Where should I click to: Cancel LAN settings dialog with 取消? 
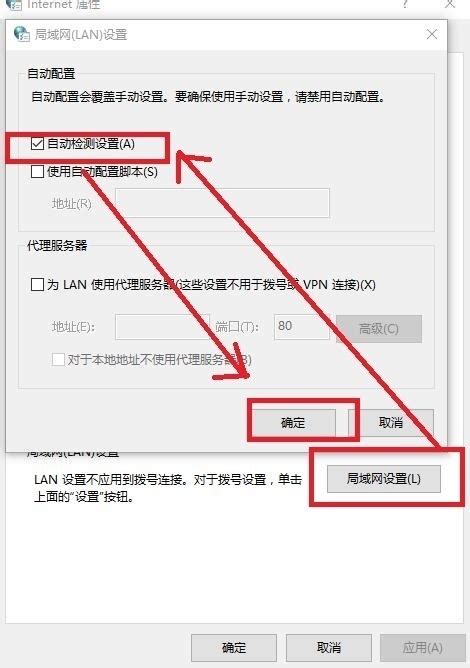391,422
